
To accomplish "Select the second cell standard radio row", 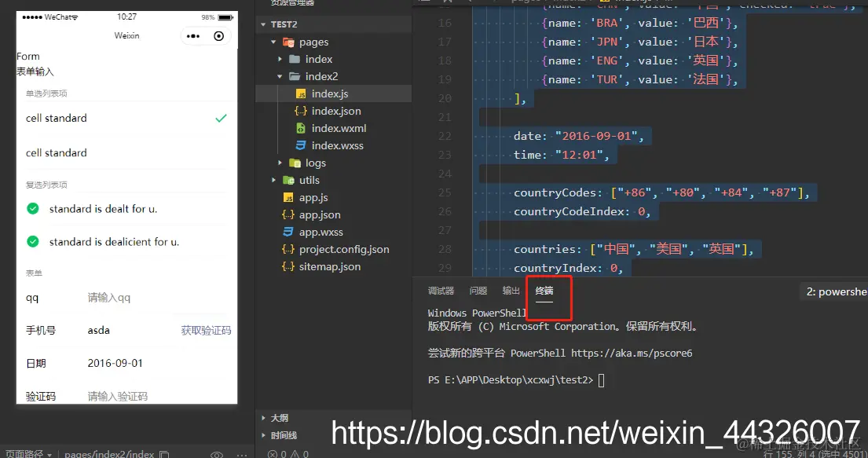I will click(126, 153).
